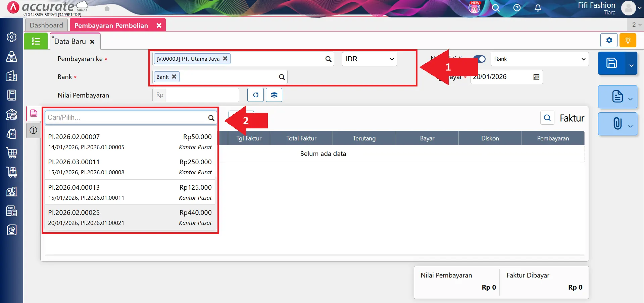This screenshot has width=644, height=303.
Task: Open the Bank payment method dropdown
Action: tap(539, 59)
